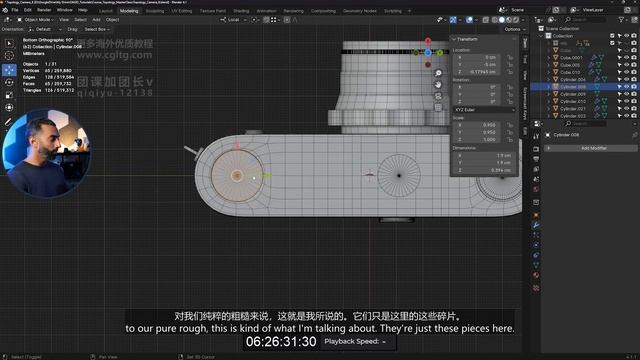Open the Scene properties tab

(536, 179)
